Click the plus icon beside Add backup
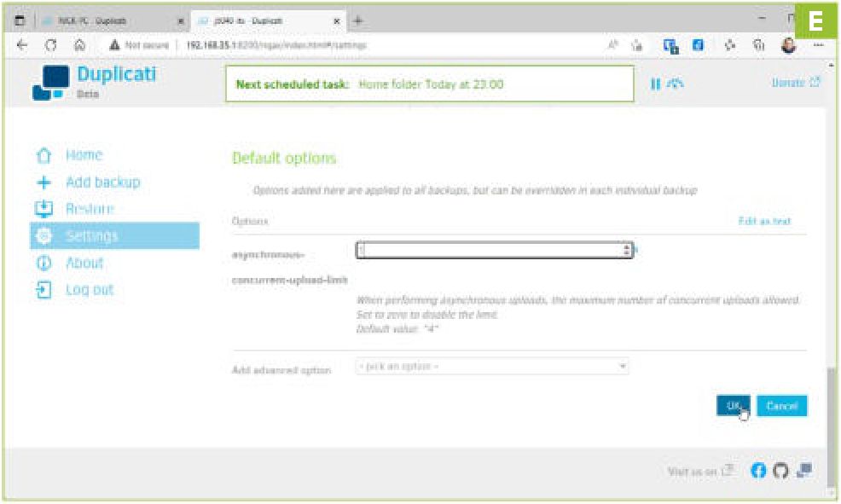Screen dimensions: 841x504 tap(43, 182)
